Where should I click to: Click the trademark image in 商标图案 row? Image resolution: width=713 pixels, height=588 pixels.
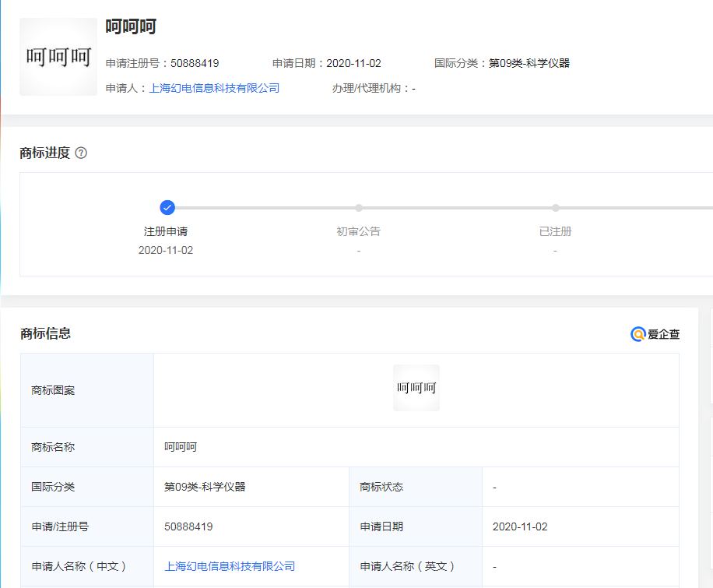tap(416, 386)
